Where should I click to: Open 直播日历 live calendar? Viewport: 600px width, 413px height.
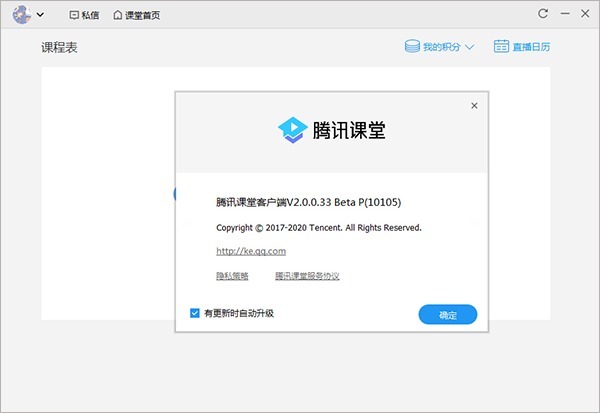pos(522,47)
